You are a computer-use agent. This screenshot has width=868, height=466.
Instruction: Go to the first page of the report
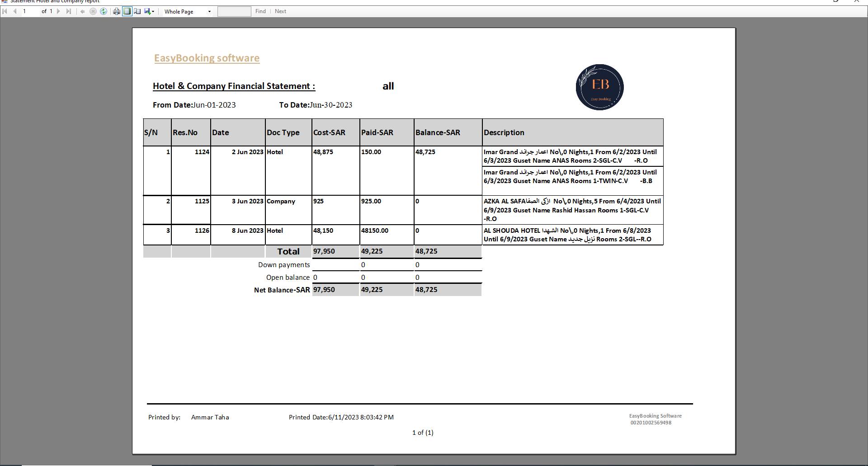tap(5, 11)
